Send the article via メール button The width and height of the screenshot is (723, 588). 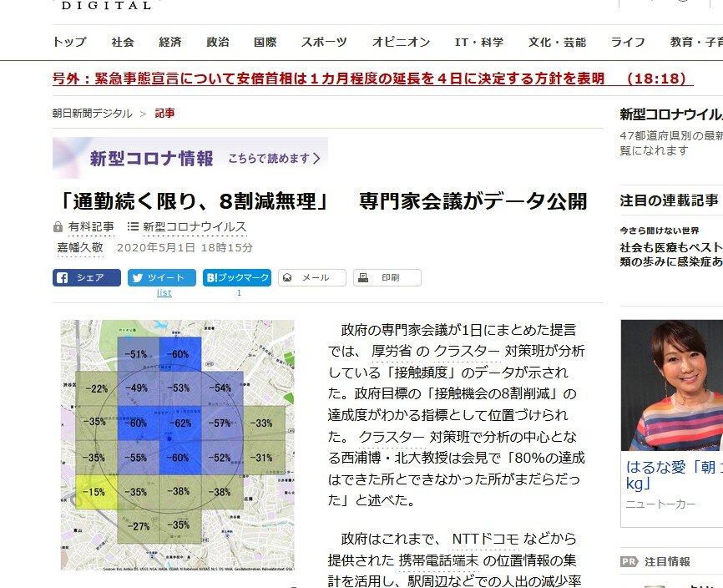pos(312,277)
